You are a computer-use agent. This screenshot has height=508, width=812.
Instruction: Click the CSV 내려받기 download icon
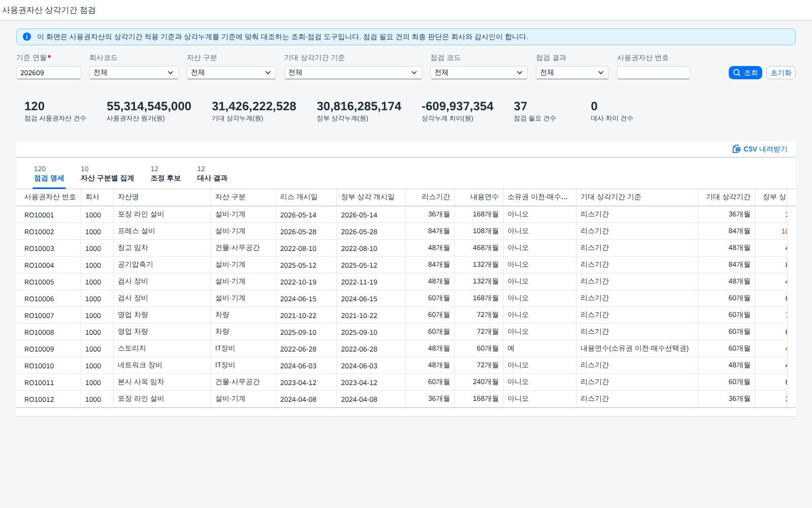(736, 149)
